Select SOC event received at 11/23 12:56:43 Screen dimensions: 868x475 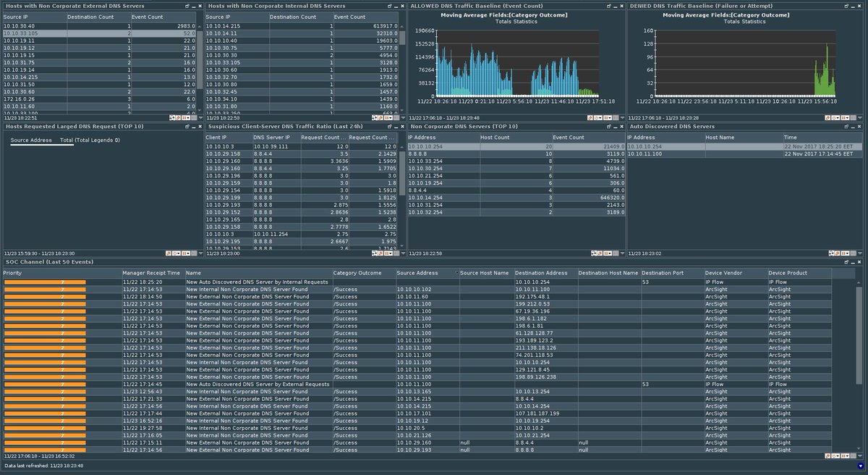coord(417,392)
